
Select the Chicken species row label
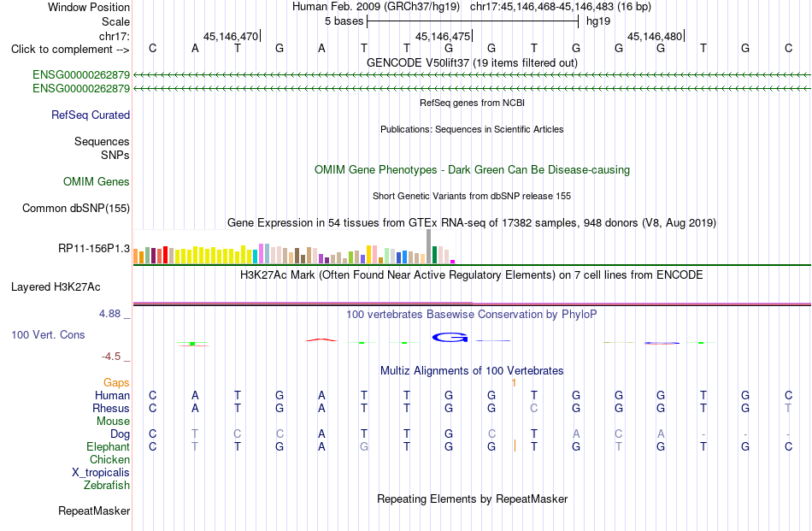109,460
